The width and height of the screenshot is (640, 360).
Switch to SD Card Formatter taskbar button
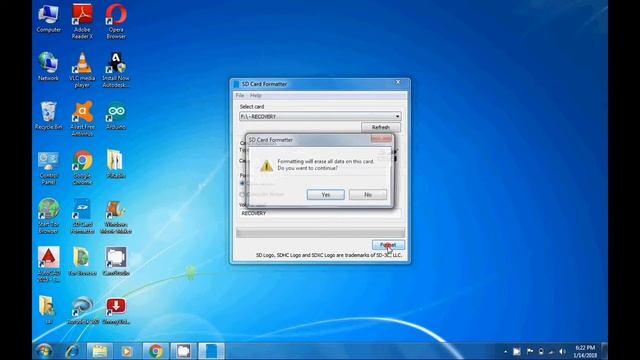pos(211,351)
